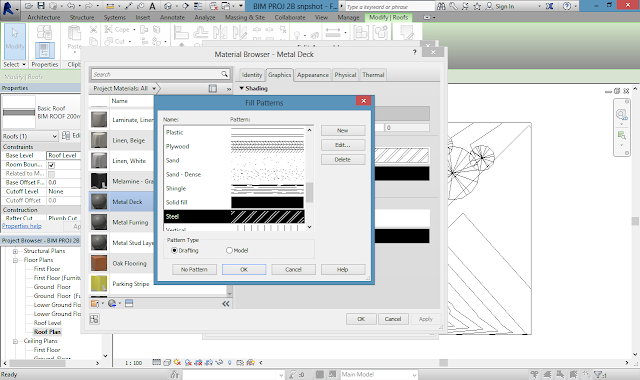Toggle the material list view icon
This screenshot has height=380, width=640.
[213, 89]
